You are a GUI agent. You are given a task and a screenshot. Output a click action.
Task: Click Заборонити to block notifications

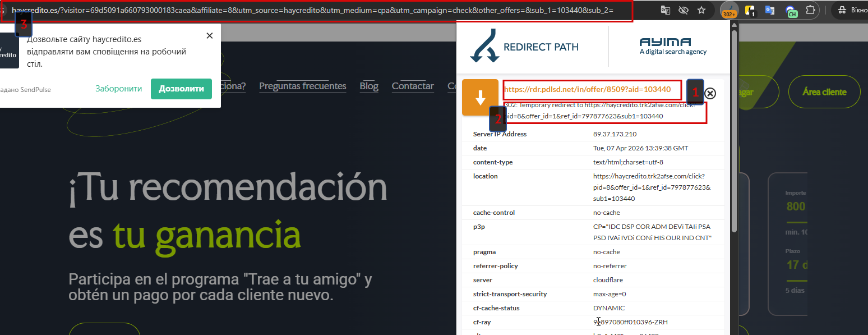(x=119, y=89)
